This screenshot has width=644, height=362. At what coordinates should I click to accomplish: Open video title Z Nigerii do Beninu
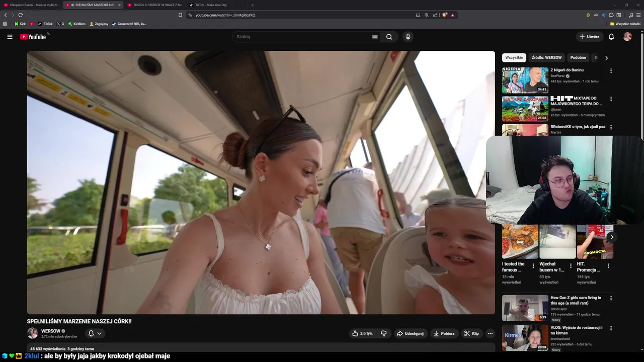(x=567, y=70)
